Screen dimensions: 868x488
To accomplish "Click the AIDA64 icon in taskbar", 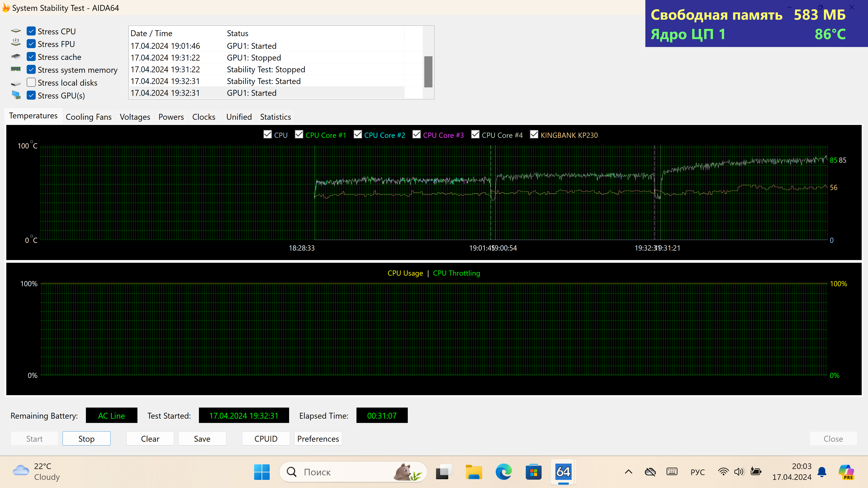I will (x=563, y=472).
